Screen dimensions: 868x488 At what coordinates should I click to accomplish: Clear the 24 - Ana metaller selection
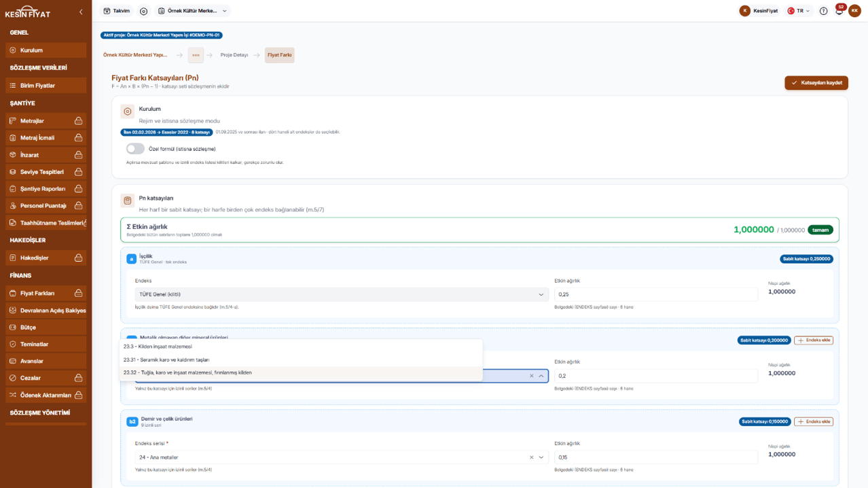pyautogui.click(x=532, y=457)
